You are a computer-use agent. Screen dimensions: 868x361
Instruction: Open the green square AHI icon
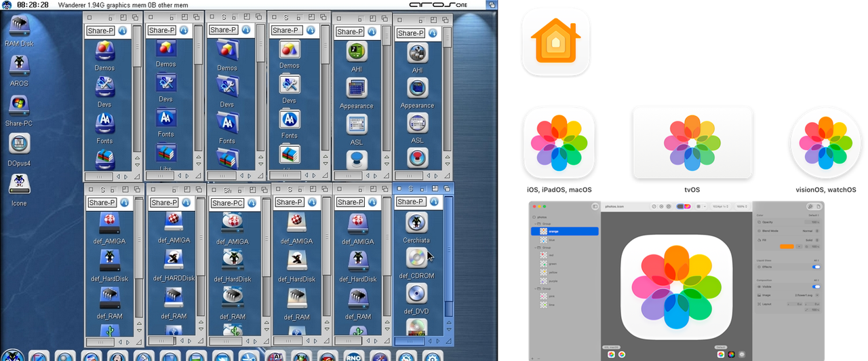tap(357, 52)
